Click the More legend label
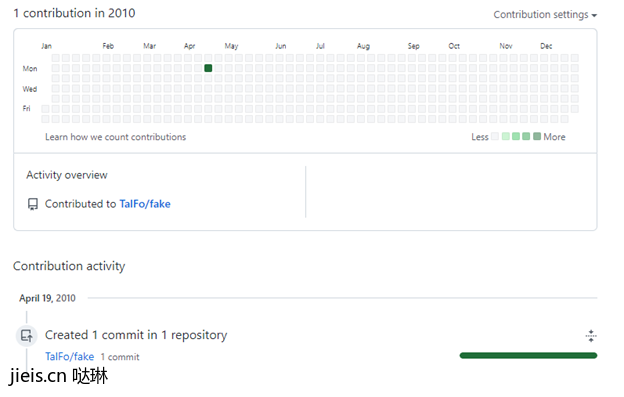624x397 pixels. [554, 137]
